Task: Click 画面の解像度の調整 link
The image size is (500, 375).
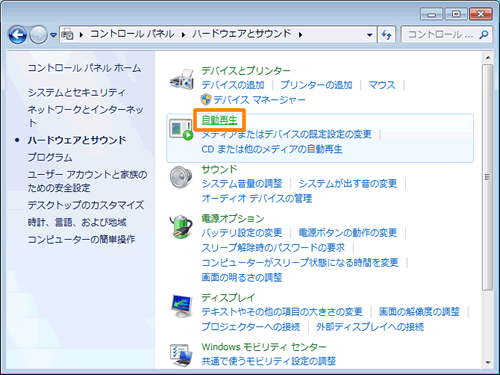Action: pyautogui.click(x=419, y=312)
